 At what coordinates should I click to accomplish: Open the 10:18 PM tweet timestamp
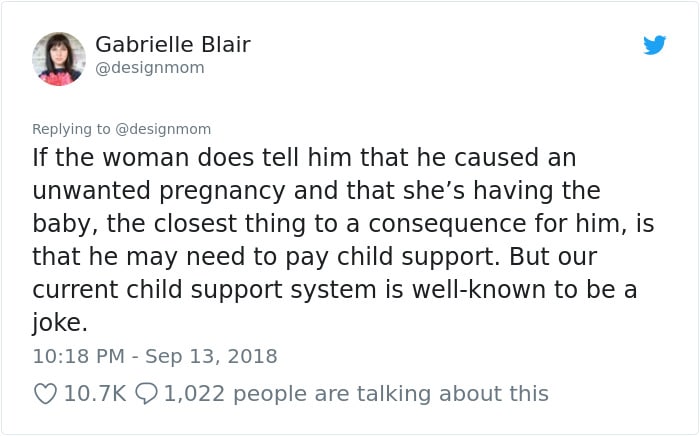point(79,356)
